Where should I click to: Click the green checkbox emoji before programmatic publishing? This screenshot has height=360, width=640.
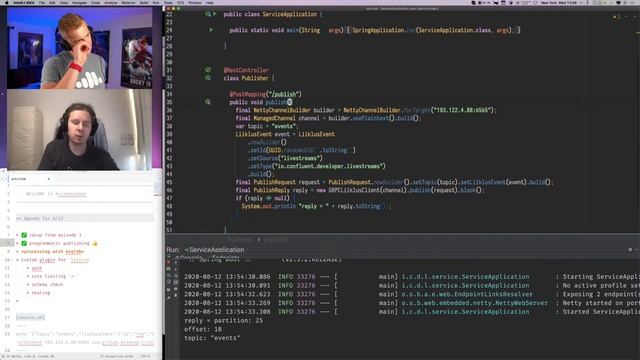24,243
